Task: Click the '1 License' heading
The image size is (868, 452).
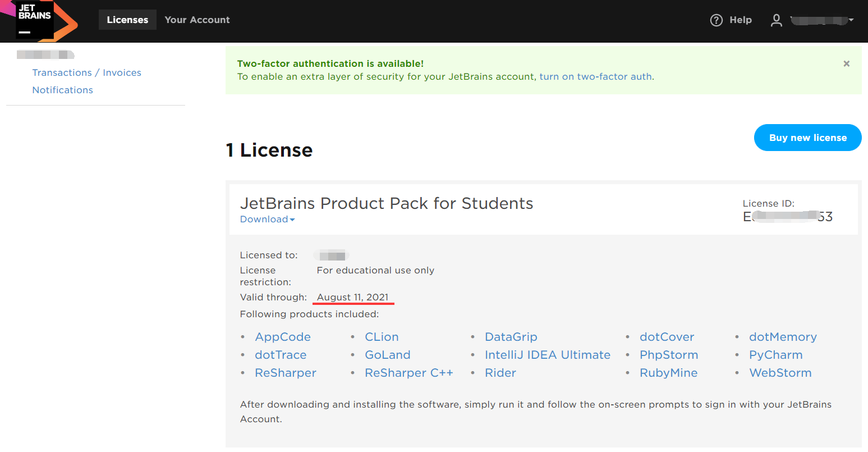Action: tap(269, 150)
